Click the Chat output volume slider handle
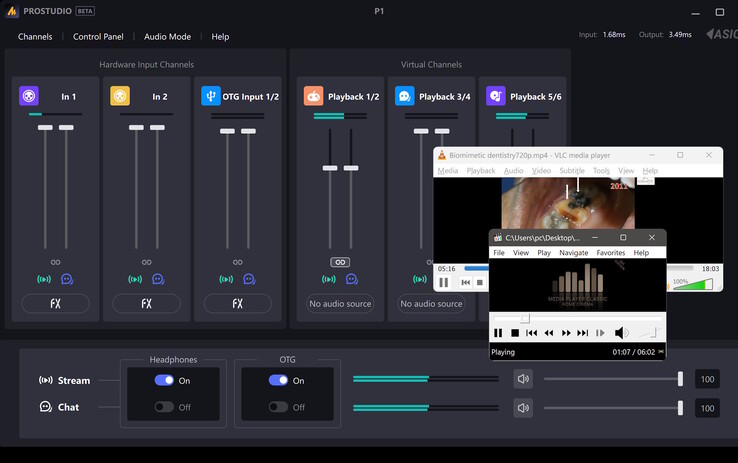This screenshot has height=463, width=738. 680,408
